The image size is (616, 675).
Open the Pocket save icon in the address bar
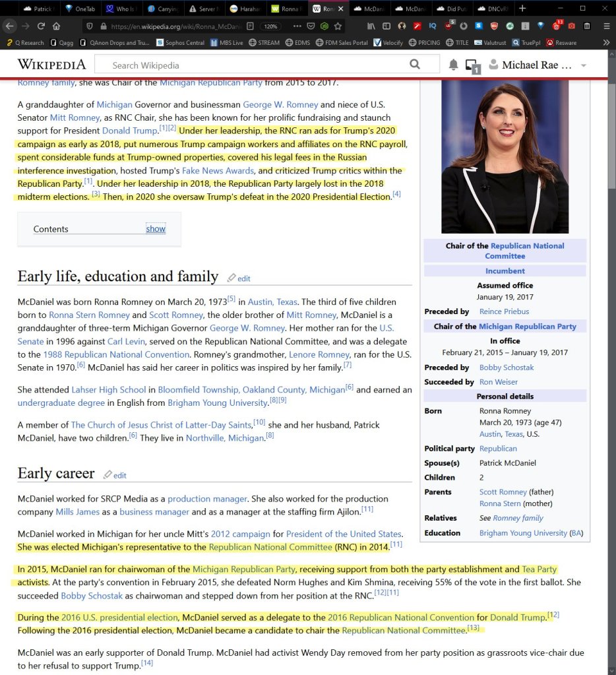(x=309, y=26)
